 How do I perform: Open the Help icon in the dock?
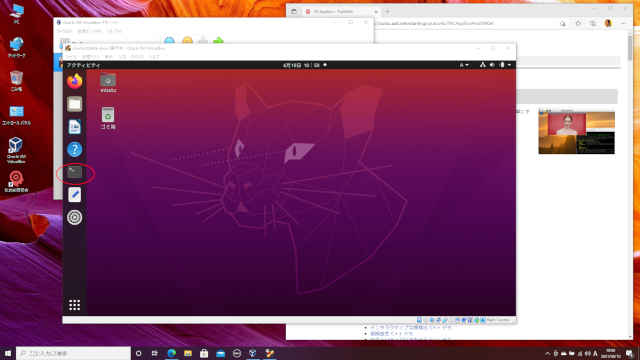click(75, 149)
